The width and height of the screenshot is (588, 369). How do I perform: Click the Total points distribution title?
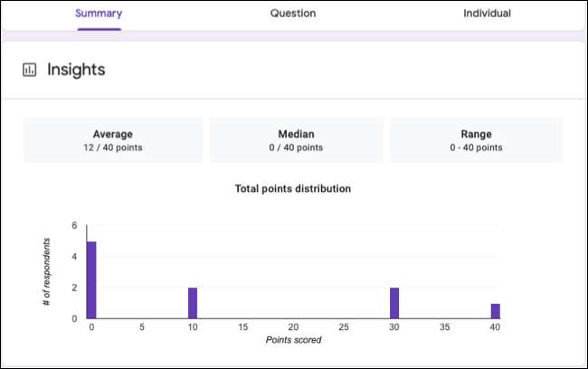tap(293, 189)
